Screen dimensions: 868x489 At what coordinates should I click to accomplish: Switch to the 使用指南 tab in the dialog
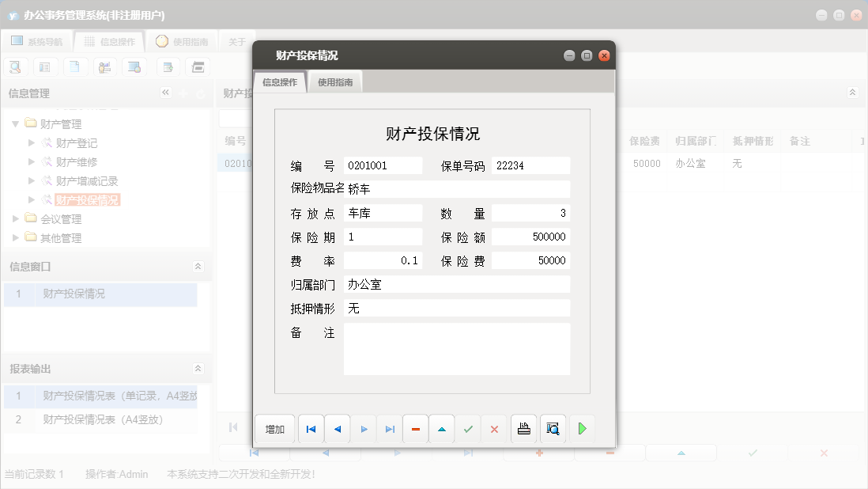point(335,80)
